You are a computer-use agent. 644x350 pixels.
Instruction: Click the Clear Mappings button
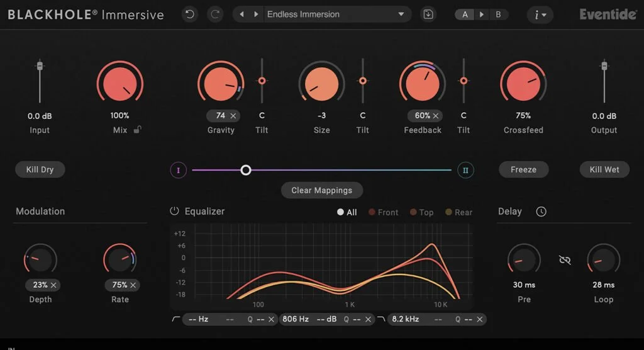coord(322,191)
